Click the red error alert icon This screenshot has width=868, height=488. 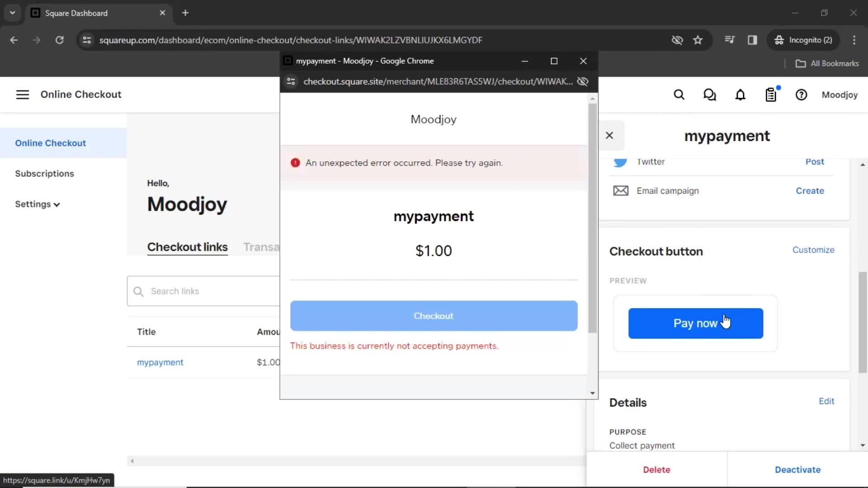pyautogui.click(x=295, y=163)
